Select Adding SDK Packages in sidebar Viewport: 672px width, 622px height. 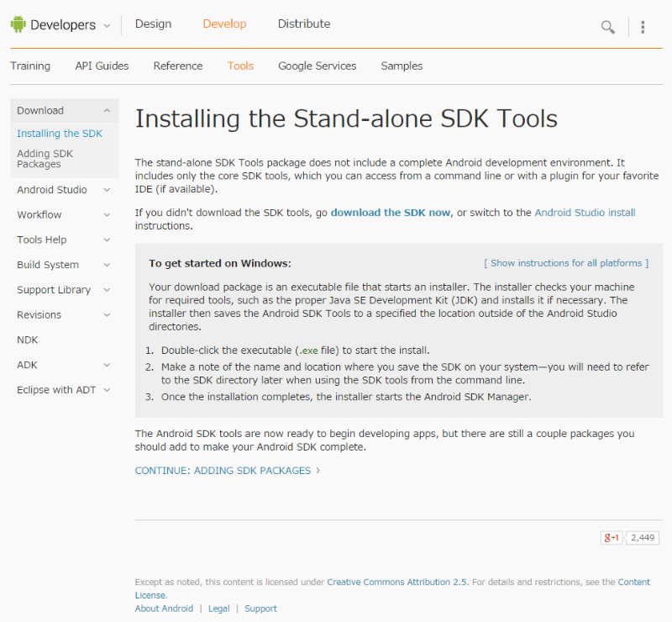pyautogui.click(x=45, y=159)
